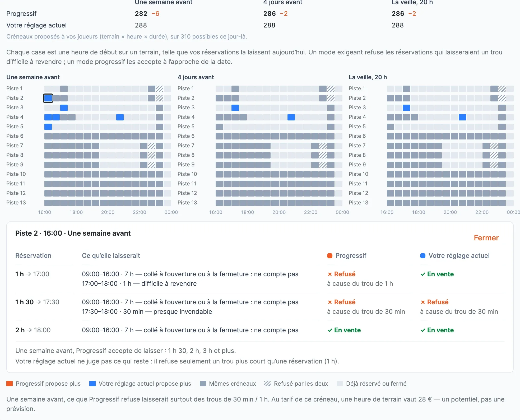Open blue Piste 4 20:30 cell in 4 jours avant

pyautogui.click(x=291, y=117)
